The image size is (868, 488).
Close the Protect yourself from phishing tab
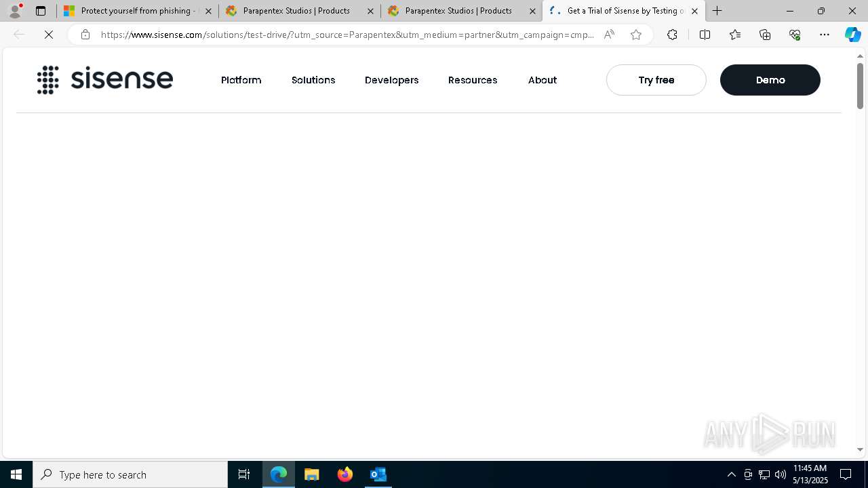point(208,11)
